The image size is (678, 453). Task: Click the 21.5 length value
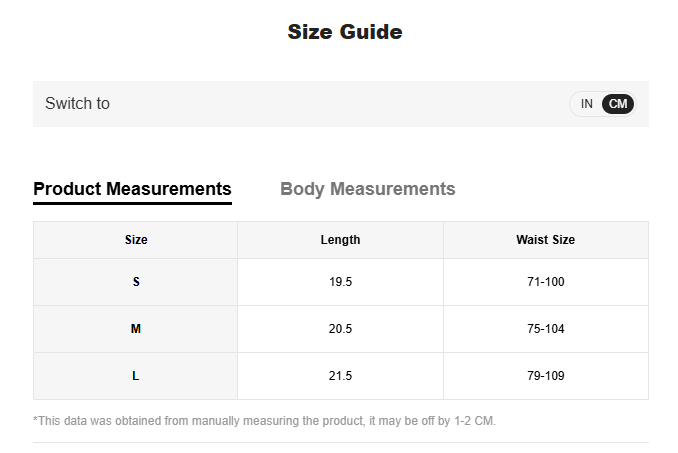pos(340,376)
